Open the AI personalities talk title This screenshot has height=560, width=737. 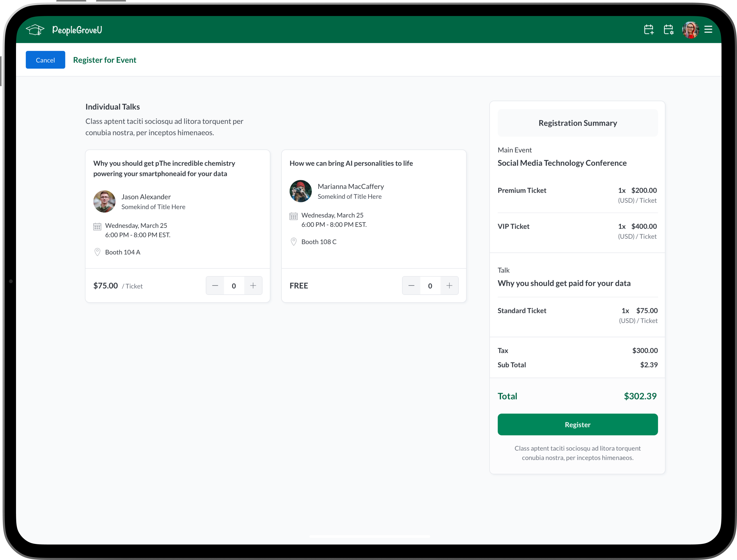[351, 163]
